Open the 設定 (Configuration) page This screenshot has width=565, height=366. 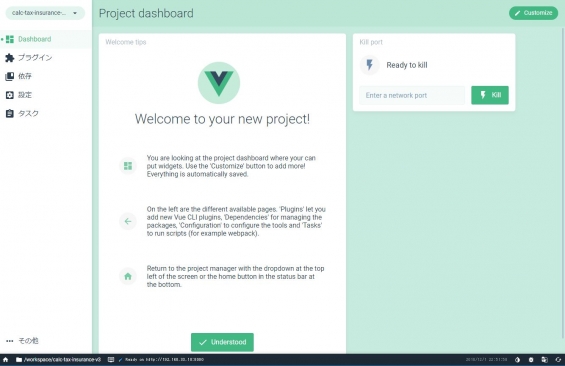(46, 95)
